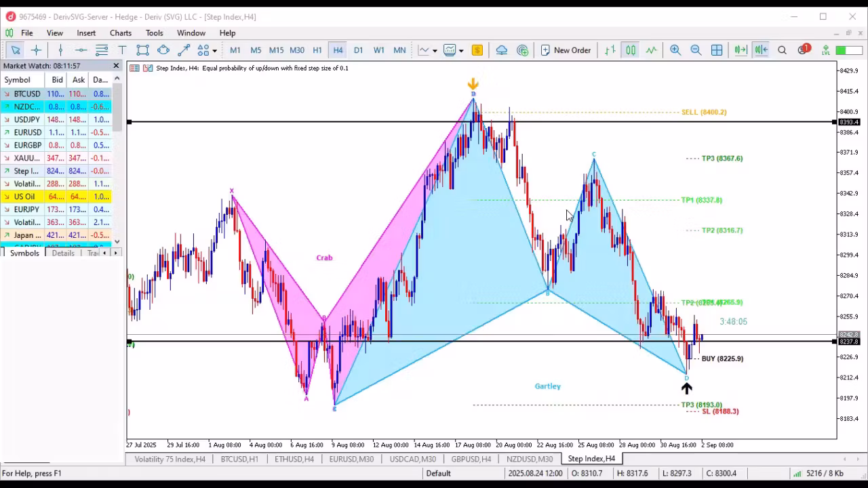Switch to Details tab in Market Watch
The image size is (868, 488).
[63, 253]
